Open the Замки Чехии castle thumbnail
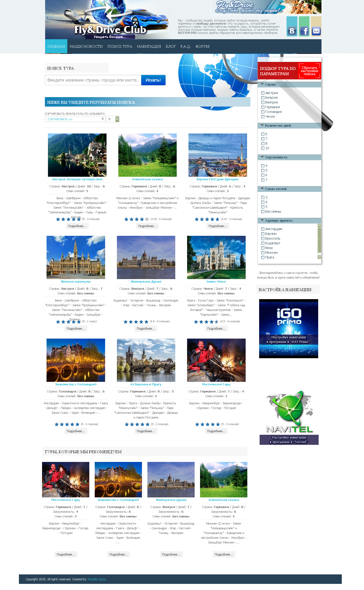Viewport: 364px width, 590px height. (216, 258)
